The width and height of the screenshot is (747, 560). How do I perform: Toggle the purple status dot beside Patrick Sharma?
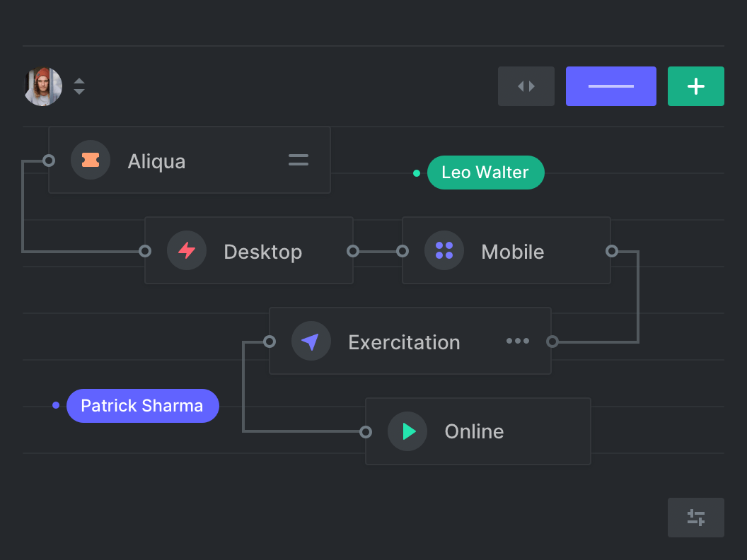point(55,405)
